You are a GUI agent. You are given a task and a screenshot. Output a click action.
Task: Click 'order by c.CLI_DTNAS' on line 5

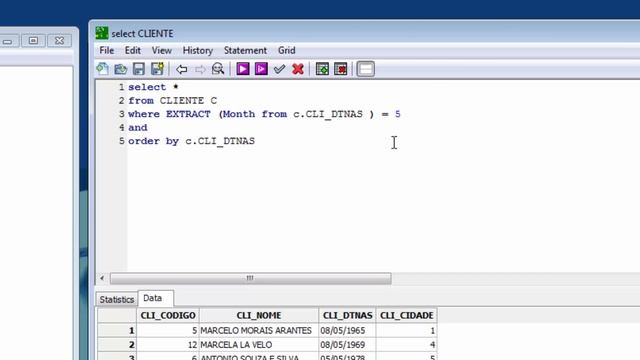point(191,141)
